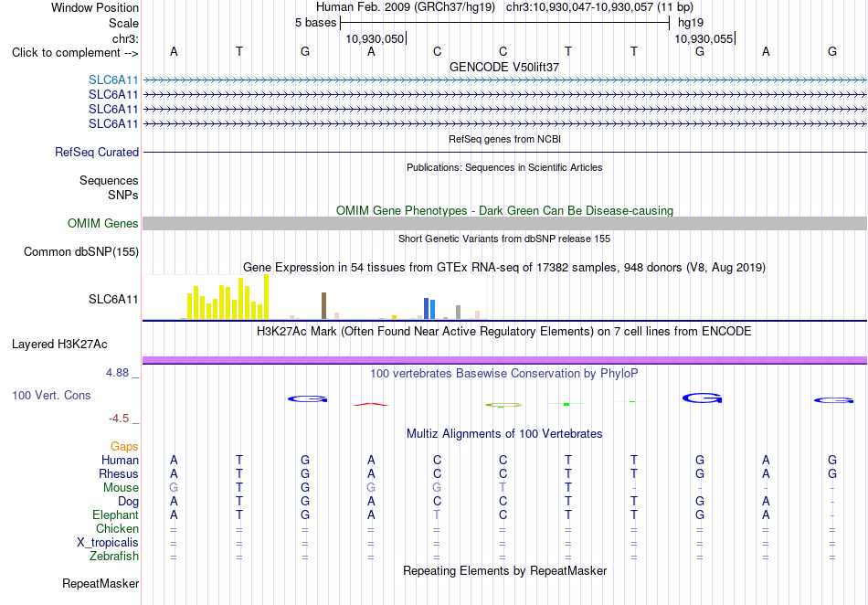Click the 'Scale' label

pyautogui.click(x=123, y=23)
